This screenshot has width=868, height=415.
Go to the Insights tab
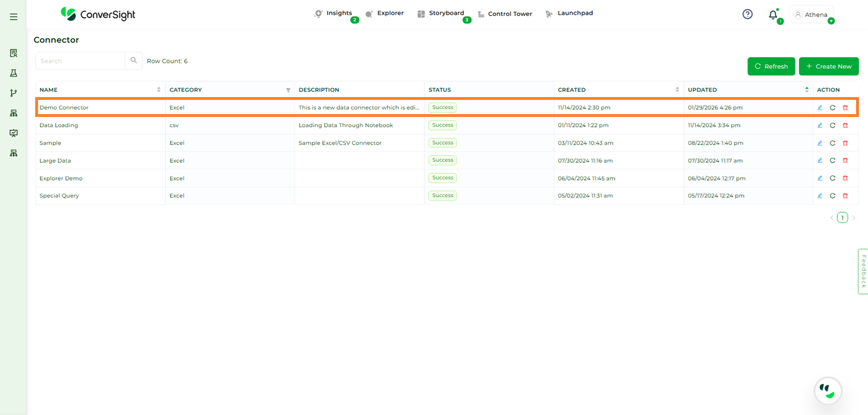339,13
